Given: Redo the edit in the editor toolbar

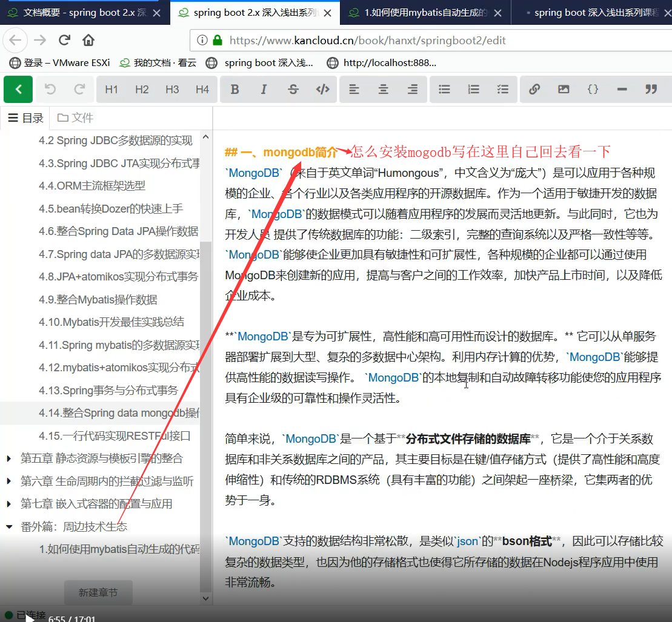Looking at the screenshot, I should pos(80,89).
